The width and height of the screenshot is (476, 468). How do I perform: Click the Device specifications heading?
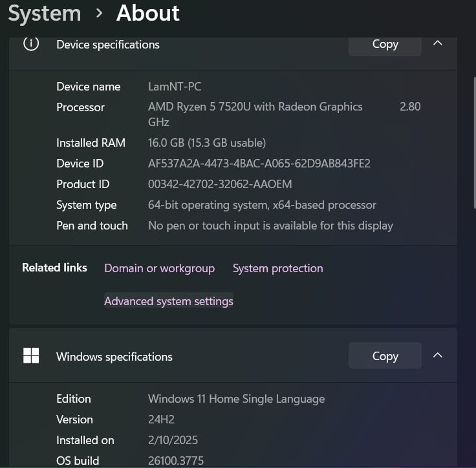[x=108, y=45]
